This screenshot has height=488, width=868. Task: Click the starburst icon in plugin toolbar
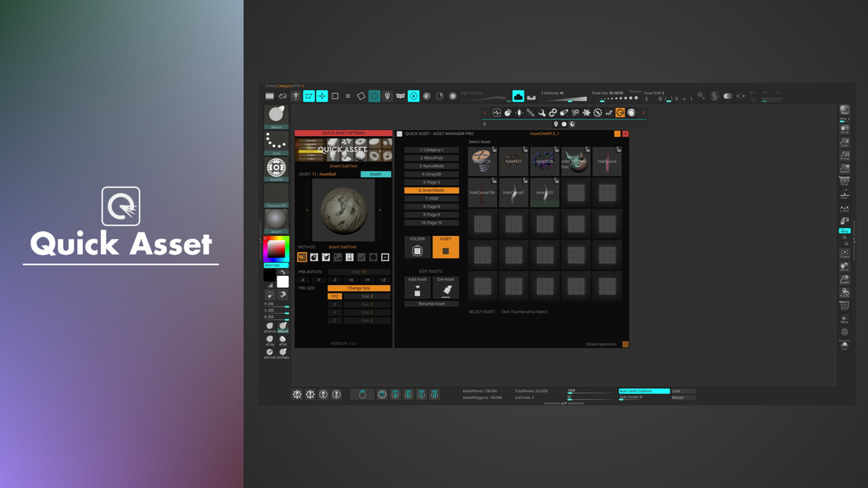(587, 113)
